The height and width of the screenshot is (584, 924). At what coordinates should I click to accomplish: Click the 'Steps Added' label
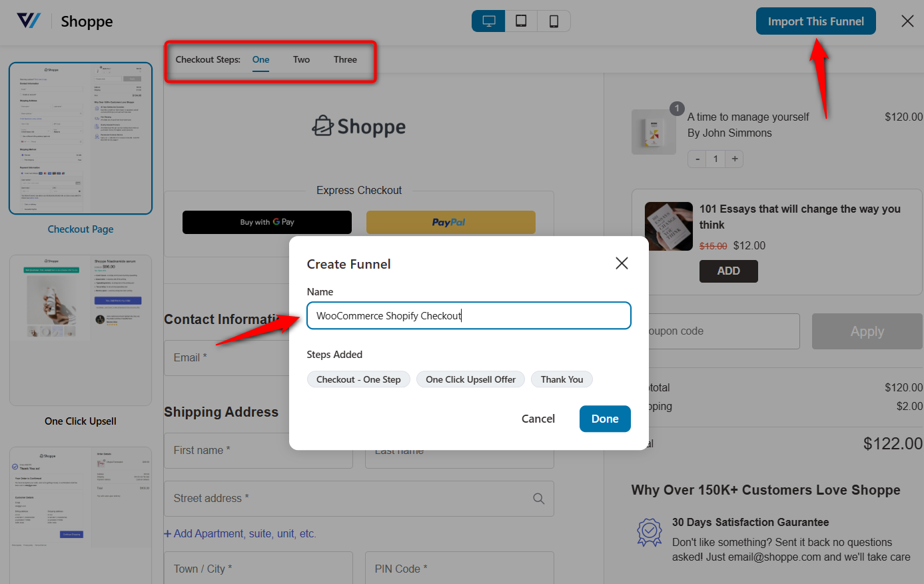(x=334, y=355)
